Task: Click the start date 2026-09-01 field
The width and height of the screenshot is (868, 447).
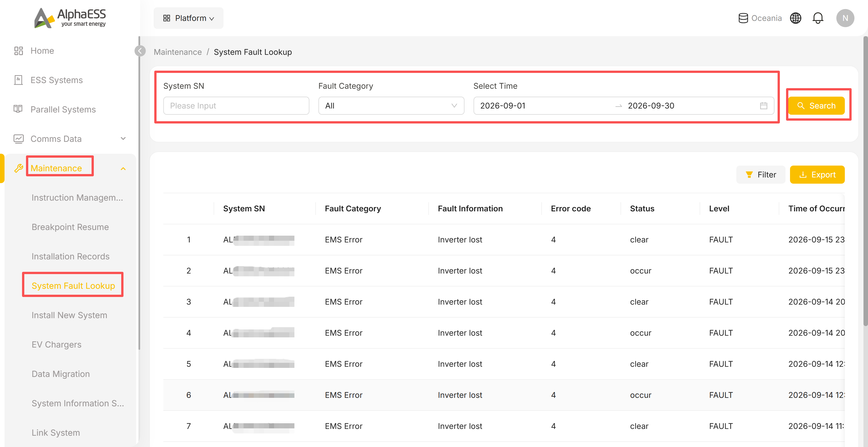Action: (502, 106)
